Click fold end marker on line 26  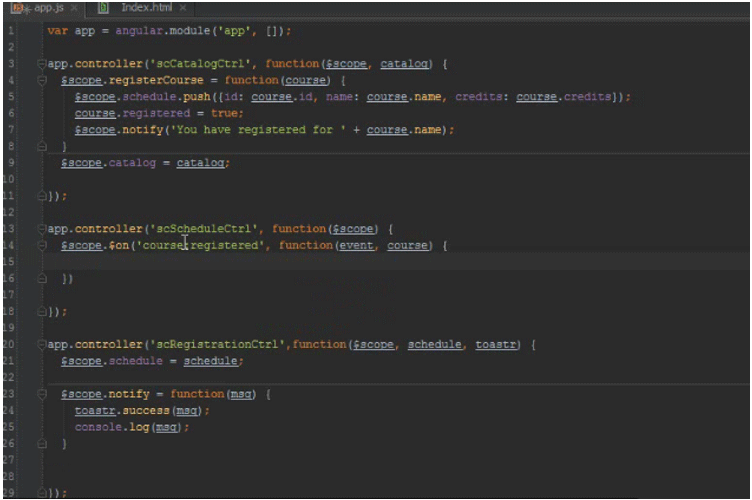tap(42, 444)
